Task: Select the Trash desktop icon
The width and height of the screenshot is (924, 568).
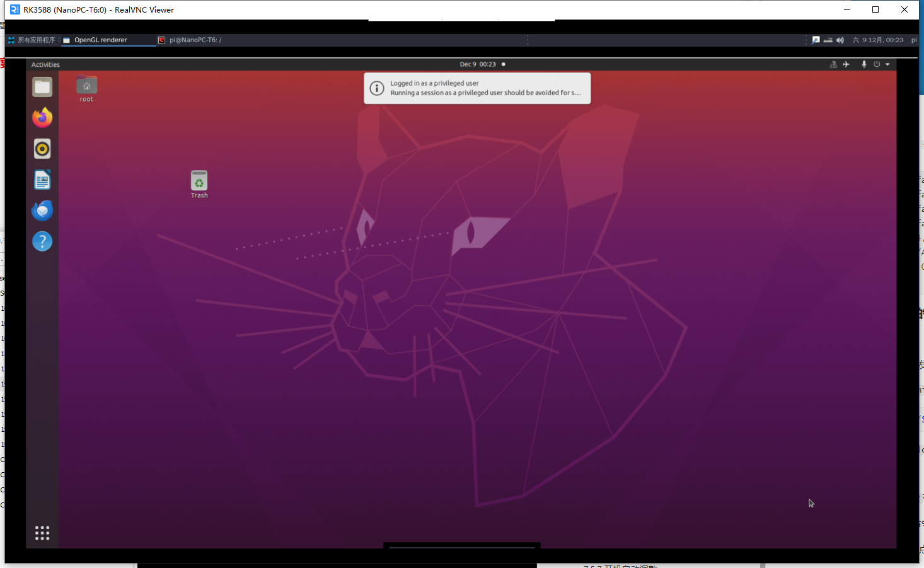Action: click(199, 185)
